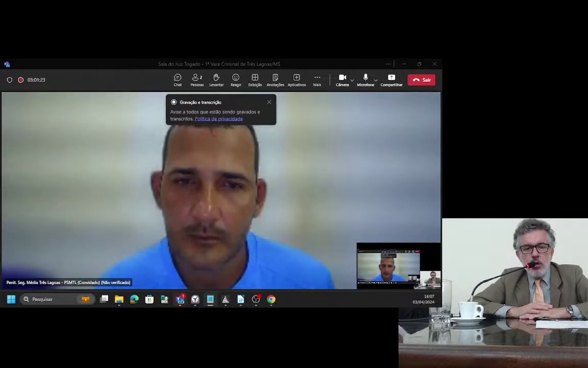Show the Pessoas participants list
The image size is (588, 368).
(x=197, y=80)
